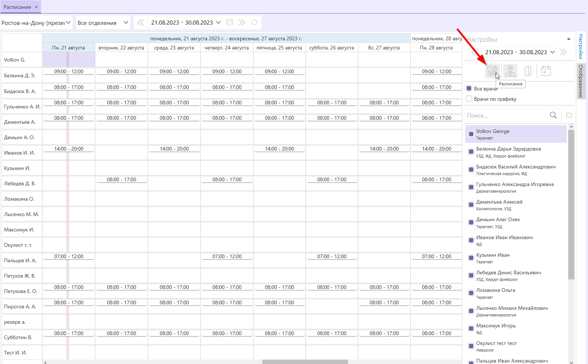The height and width of the screenshot is (364, 588).
Task: Click Лебедев 08:00 - 17:00 slot on Tuesday 22
Action: click(x=122, y=179)
